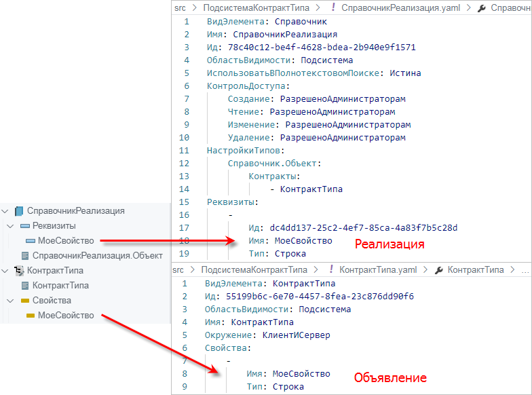Click the Окружение key in lower editor
The height and width of the screenshot is (395, 532).
[x=228, y=335]
